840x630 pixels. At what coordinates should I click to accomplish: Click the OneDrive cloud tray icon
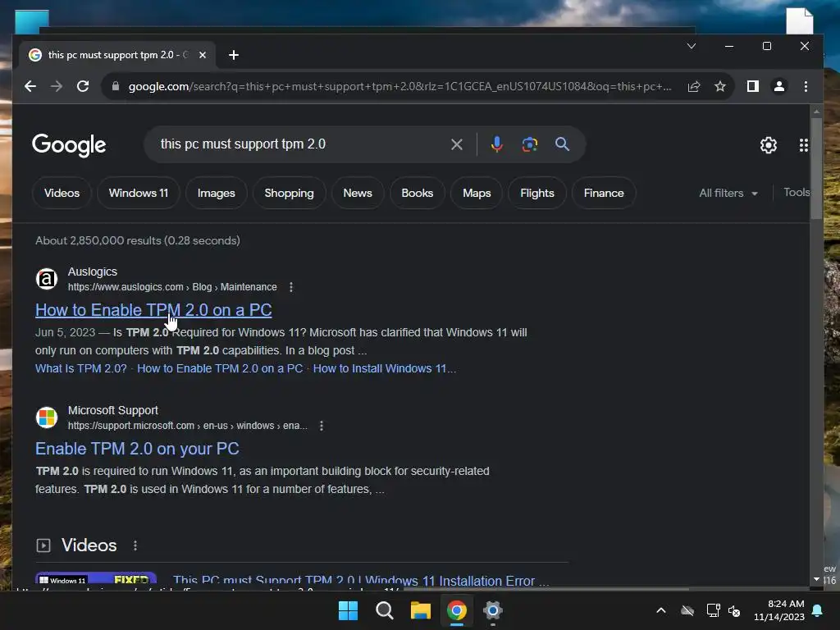[x=687, y=610]
